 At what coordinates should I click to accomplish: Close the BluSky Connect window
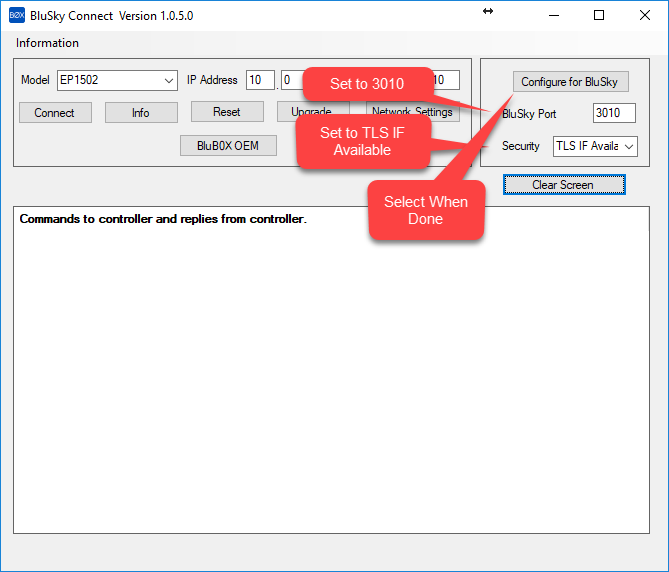pos(645,15)
